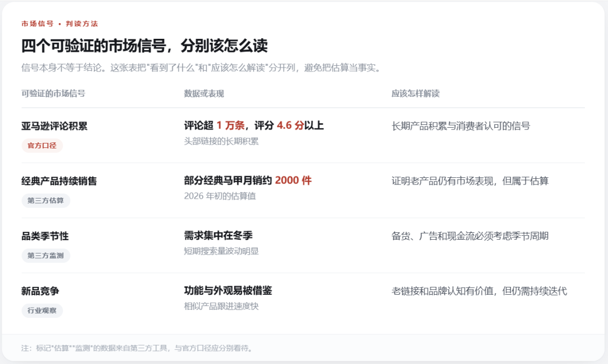Click the note 相似产品跟进速度快

pyautogui.click(x=221, y=306)
